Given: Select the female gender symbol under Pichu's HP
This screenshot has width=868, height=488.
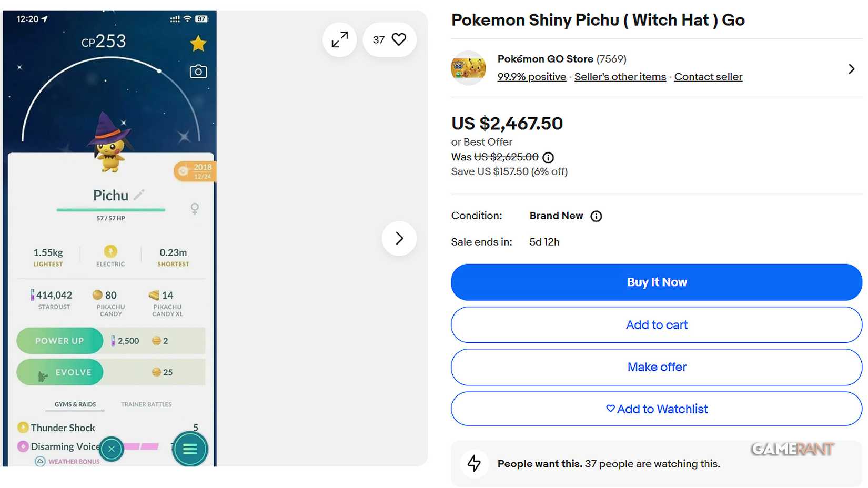Looking at the screenshot, I should tap(195, 209).
